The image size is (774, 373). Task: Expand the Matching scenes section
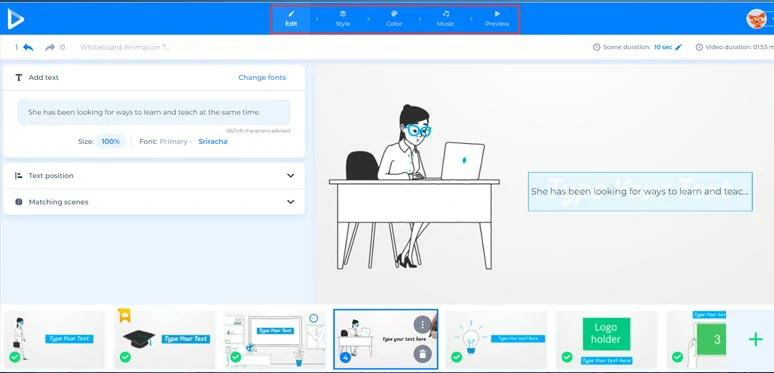(154, 202)
